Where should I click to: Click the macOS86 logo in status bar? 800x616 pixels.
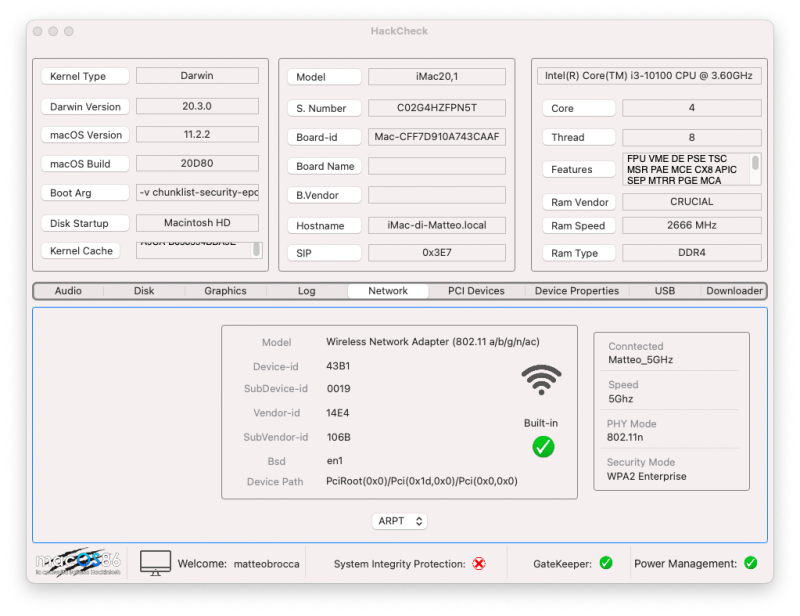coord(79,563)
